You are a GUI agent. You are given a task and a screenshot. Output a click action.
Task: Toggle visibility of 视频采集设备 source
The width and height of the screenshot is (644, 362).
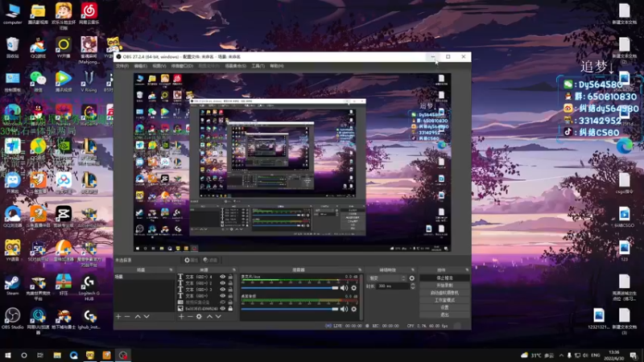223,302
